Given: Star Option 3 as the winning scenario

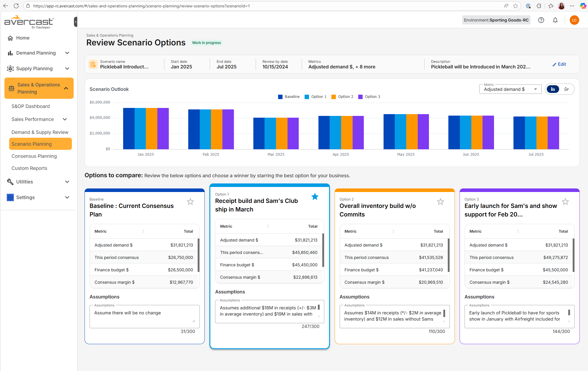Looking at the screenshot, I should pyautogui.click(x=565, y=201).
